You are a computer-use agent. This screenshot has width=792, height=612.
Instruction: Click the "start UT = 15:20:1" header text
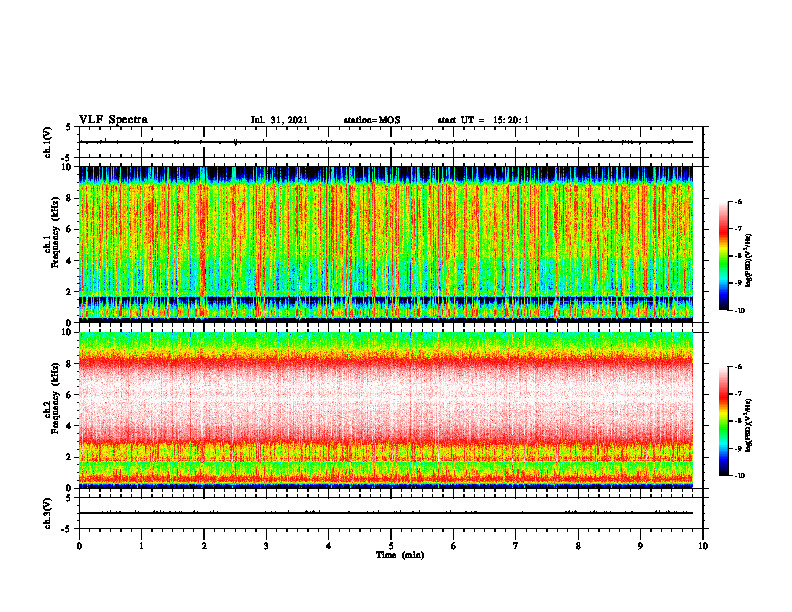(x=483, y=120)
